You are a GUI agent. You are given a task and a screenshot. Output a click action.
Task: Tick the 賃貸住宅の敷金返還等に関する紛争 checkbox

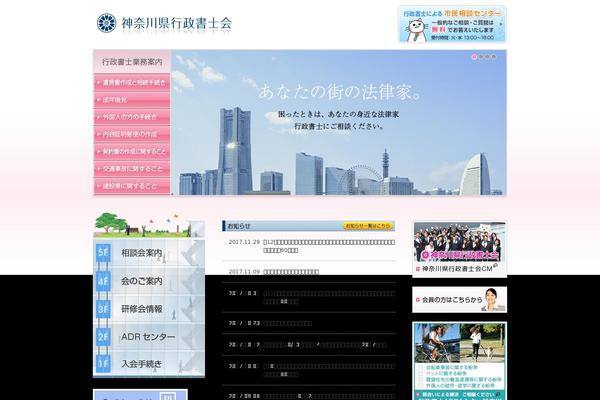[x=420, y=379]
